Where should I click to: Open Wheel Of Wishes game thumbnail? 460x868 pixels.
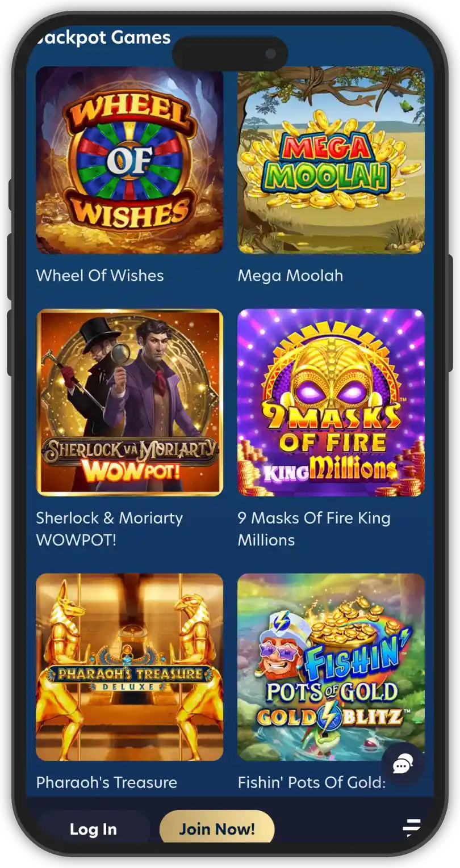(x=129, y=160)
